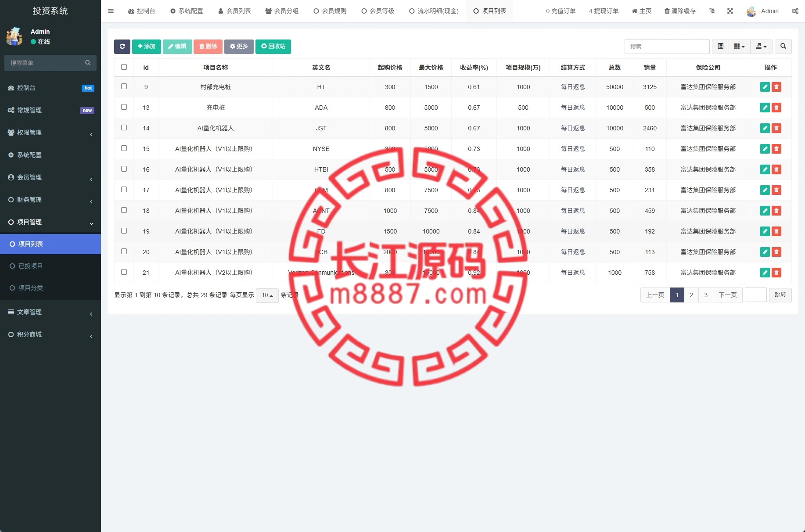Delete the row with Id 18
This screenshot has height=532, width=805.
pos(776,211)
